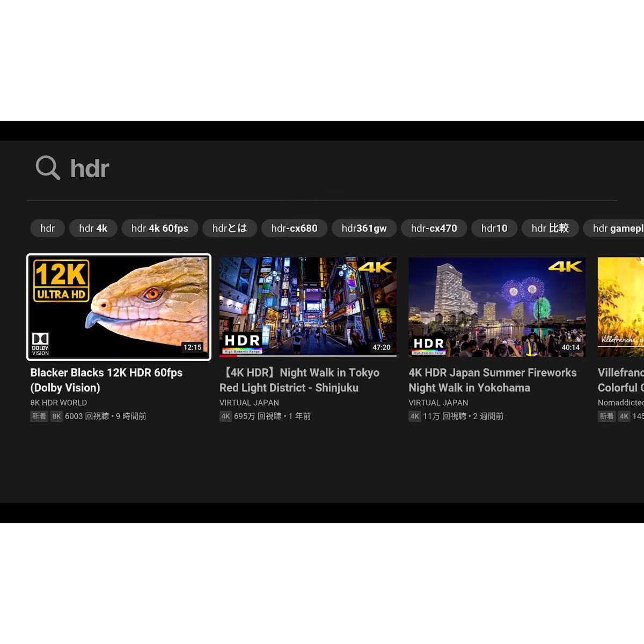Image resolution: width=644 pixels, height=644 pixels.
Task: Choose the "hdr 4k" suggestion chip
Action: (93, 228)
